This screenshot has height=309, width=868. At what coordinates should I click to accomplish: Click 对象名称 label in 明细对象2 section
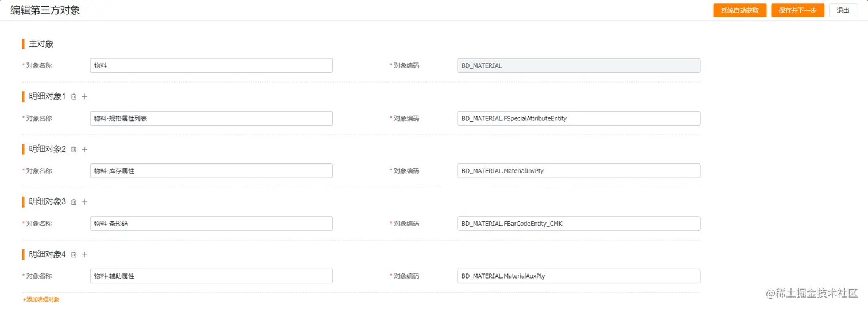(39, 171)
